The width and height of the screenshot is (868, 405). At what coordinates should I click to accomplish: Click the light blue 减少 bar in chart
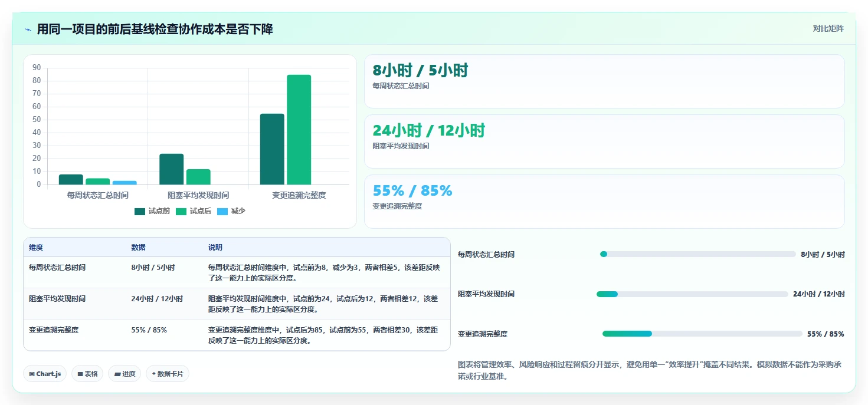point(125,183)
